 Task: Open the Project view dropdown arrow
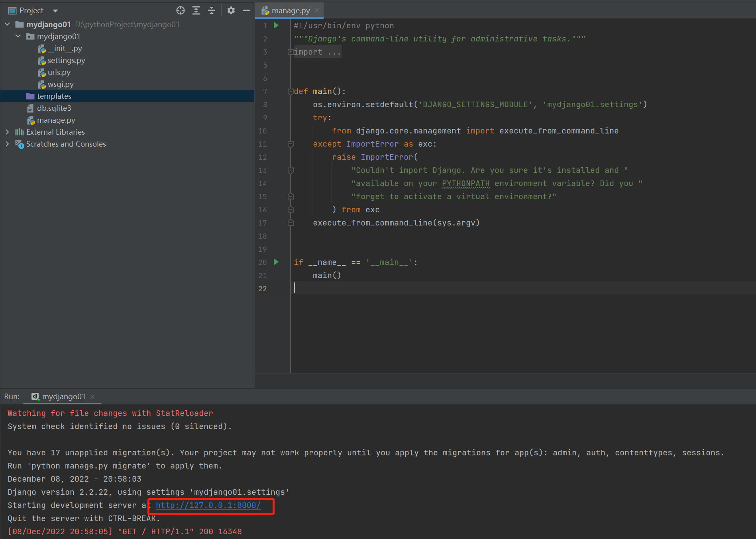(x=55, y=11)
